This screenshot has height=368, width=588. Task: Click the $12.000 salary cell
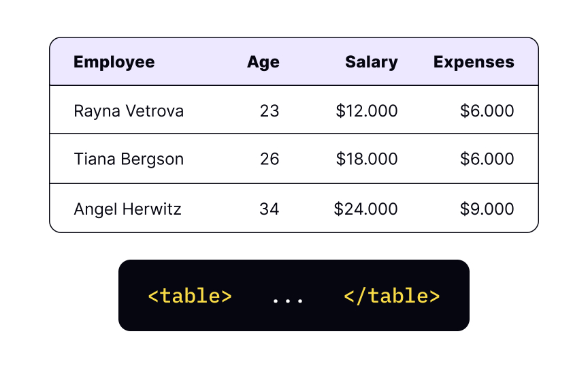pyautogui.click(x=366, y=111)
